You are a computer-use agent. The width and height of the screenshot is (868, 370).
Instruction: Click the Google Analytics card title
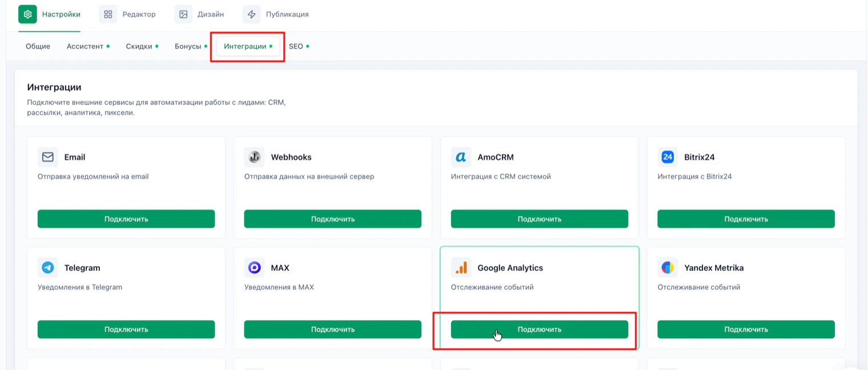[510, 268]
